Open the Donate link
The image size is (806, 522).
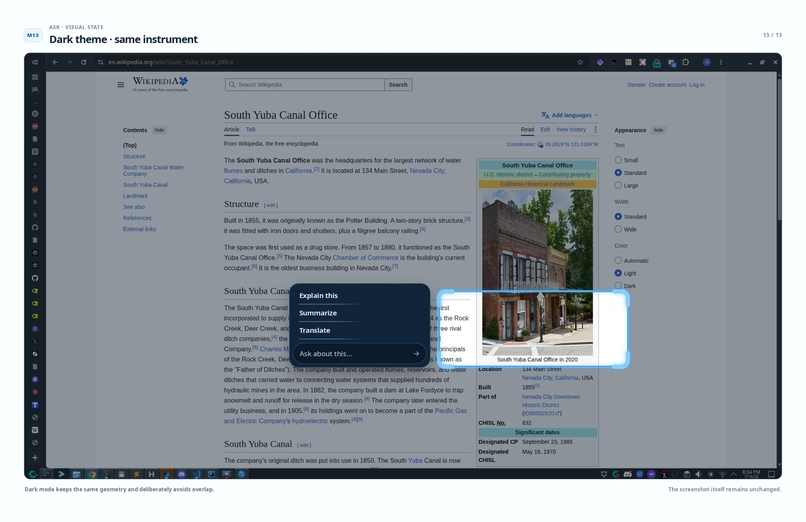point(636,85)
